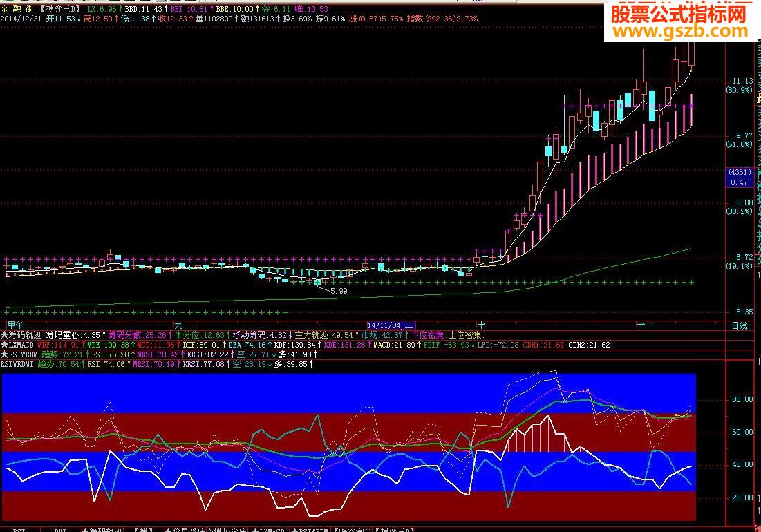
Task: Click the 十 month marker on the time axis
Action: coord(482,325)
